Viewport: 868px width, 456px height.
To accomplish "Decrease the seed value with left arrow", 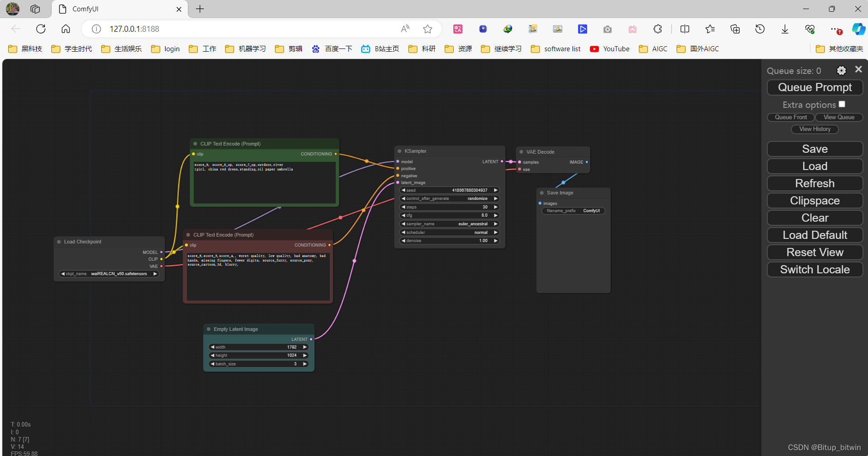I will [403, 190].
